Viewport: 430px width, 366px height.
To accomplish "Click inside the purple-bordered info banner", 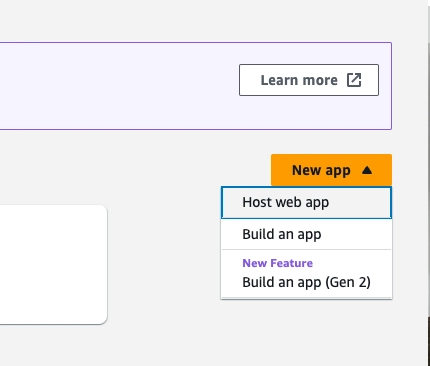I will [x=117, y=86].
